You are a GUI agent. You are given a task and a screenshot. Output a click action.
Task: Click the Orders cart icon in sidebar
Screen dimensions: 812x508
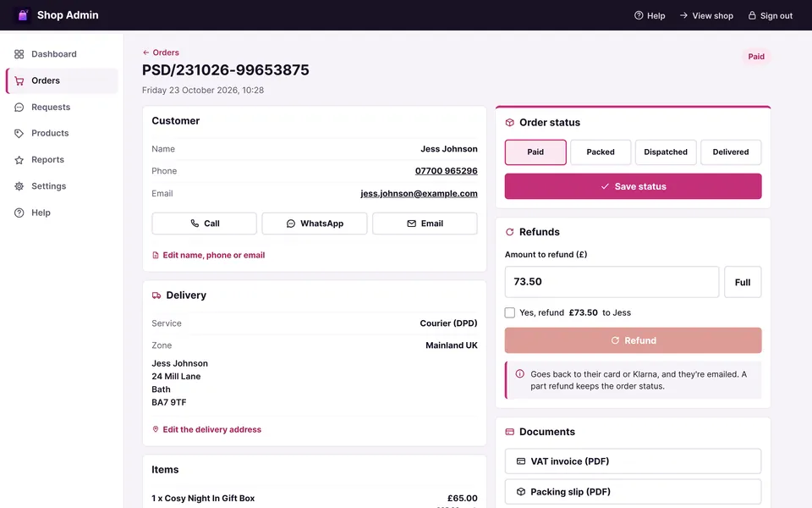[x=19, y=81]
